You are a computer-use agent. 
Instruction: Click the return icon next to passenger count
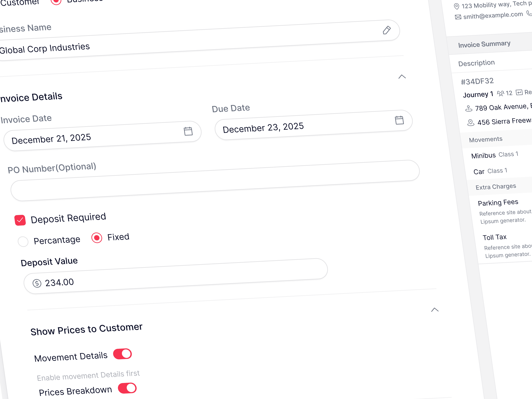coord(519,92)
